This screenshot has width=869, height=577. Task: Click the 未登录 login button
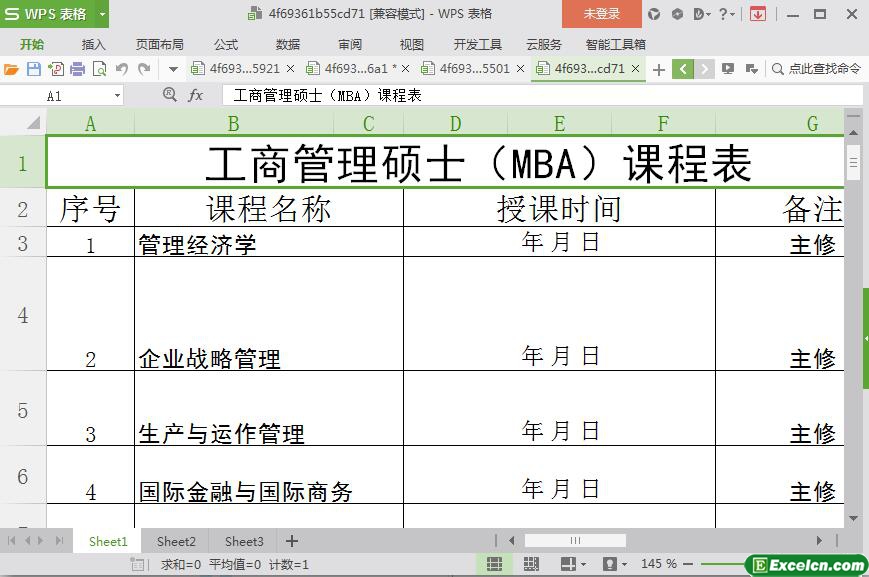coord(601,14)
